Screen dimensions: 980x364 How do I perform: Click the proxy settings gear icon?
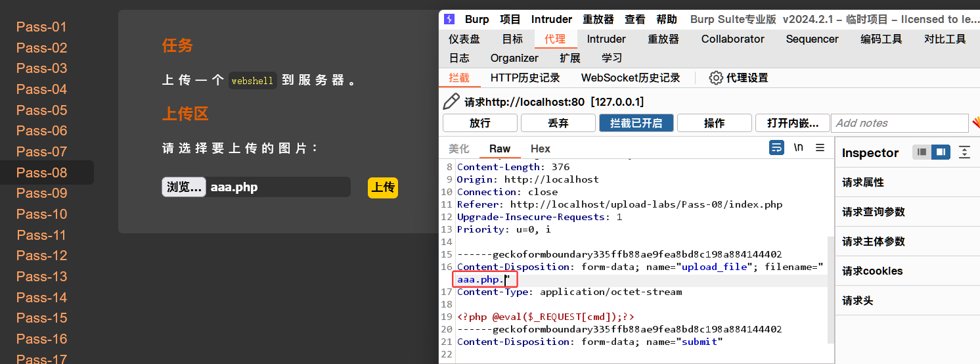[x=716, y=78]
